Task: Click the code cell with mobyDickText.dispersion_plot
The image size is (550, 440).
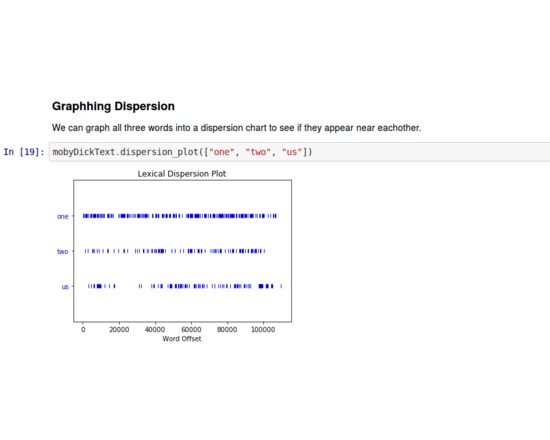Action: pyautogui.click(x=300, y=152)
